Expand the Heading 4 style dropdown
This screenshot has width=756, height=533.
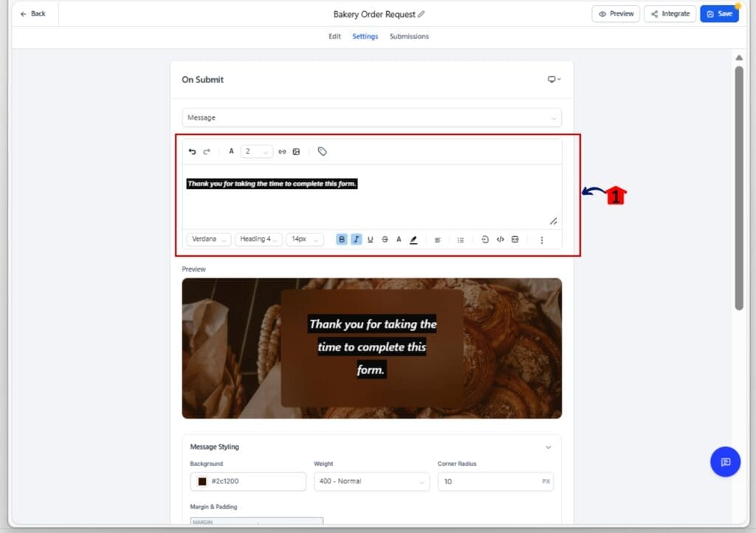[258, 239]
